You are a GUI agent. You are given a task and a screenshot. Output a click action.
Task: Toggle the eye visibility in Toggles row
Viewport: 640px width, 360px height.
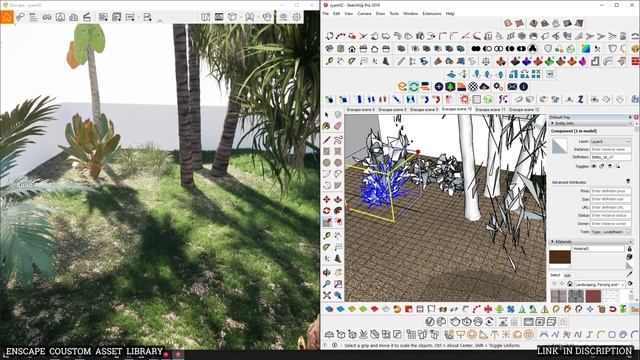pyautogui.click(x=594, y=166)
